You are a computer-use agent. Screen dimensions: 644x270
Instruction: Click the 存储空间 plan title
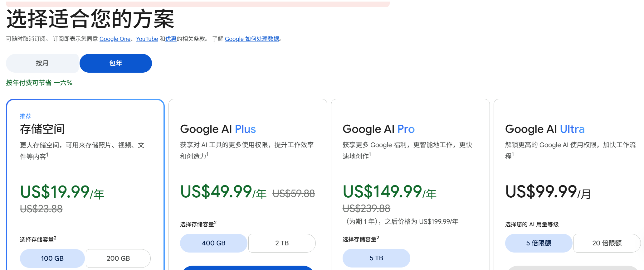point(42,129)
